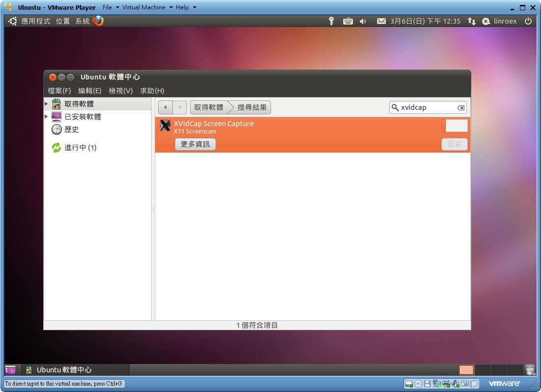Viewport: 541px width, 392px height.
Task: Open VMware Help menu dropdown
Action: pos(186,7)
